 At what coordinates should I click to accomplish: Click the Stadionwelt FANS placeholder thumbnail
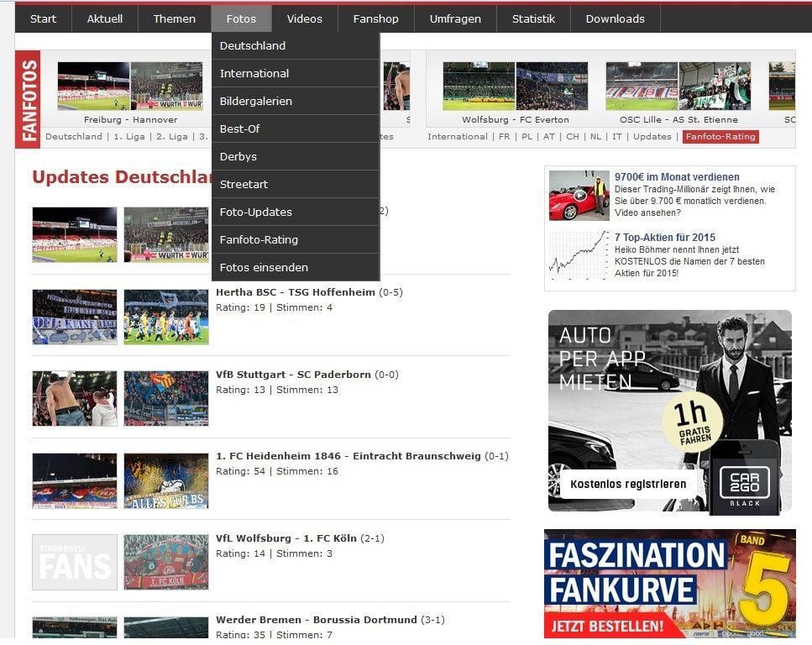tap(75, 562)
